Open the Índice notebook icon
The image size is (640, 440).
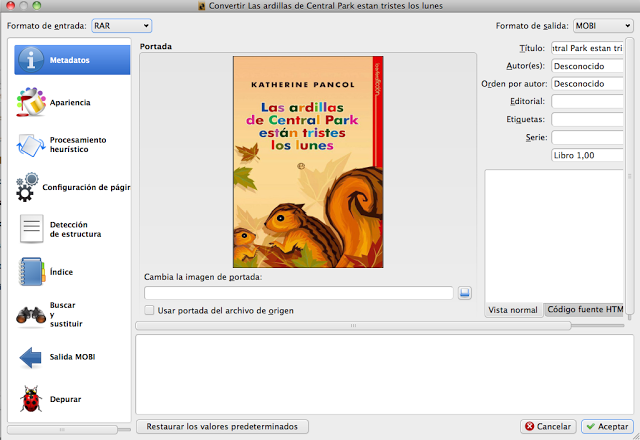click(31, 272)
